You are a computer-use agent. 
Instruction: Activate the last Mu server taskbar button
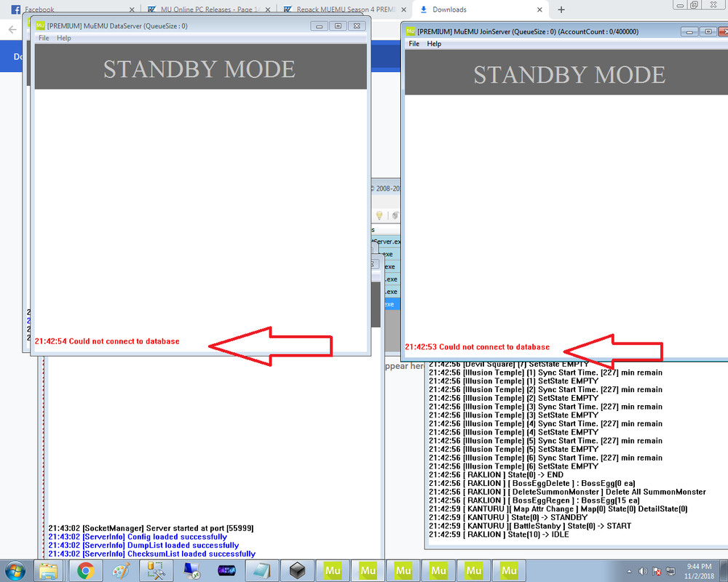tap(509, 571)
